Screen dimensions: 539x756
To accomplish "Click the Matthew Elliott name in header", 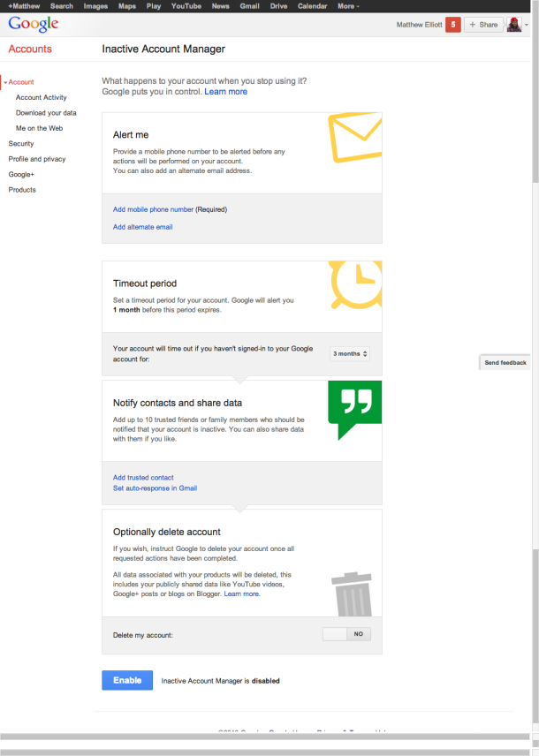I will click(x=420, y=25).
